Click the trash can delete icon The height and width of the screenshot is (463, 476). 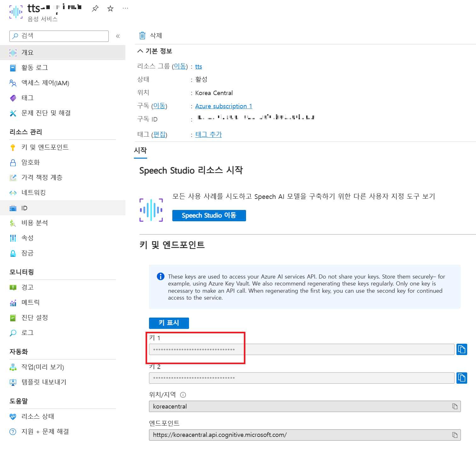pyautogui.click(x=142, y=35)
